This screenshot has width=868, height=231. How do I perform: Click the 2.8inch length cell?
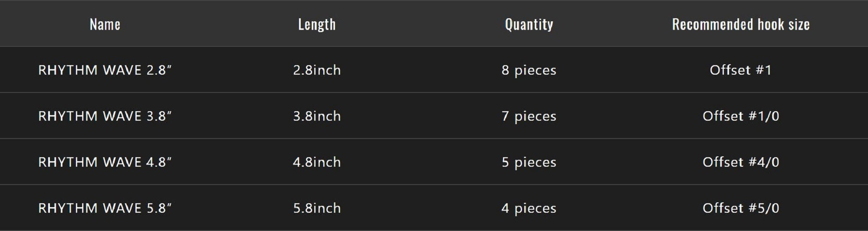317,70
